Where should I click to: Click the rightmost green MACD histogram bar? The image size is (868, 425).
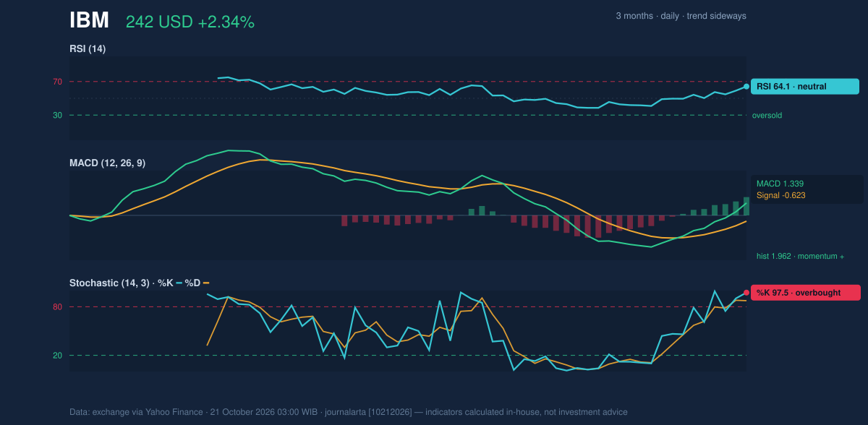(746, 207)
